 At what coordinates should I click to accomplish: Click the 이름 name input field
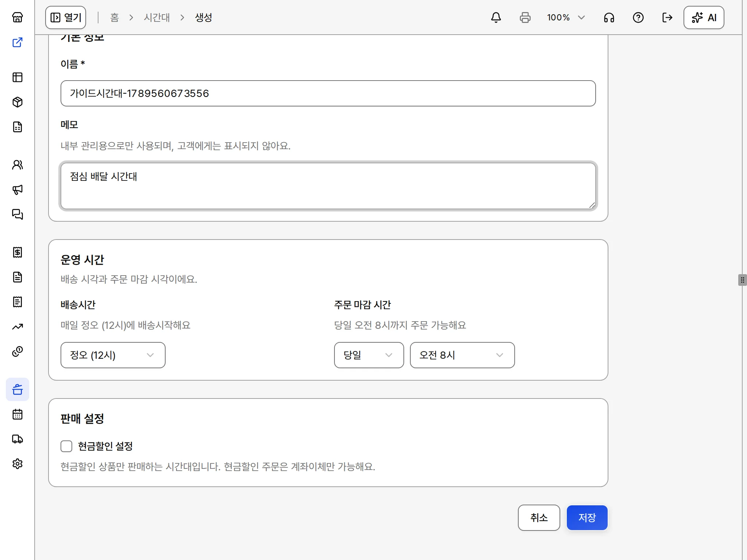coord(328,93)
